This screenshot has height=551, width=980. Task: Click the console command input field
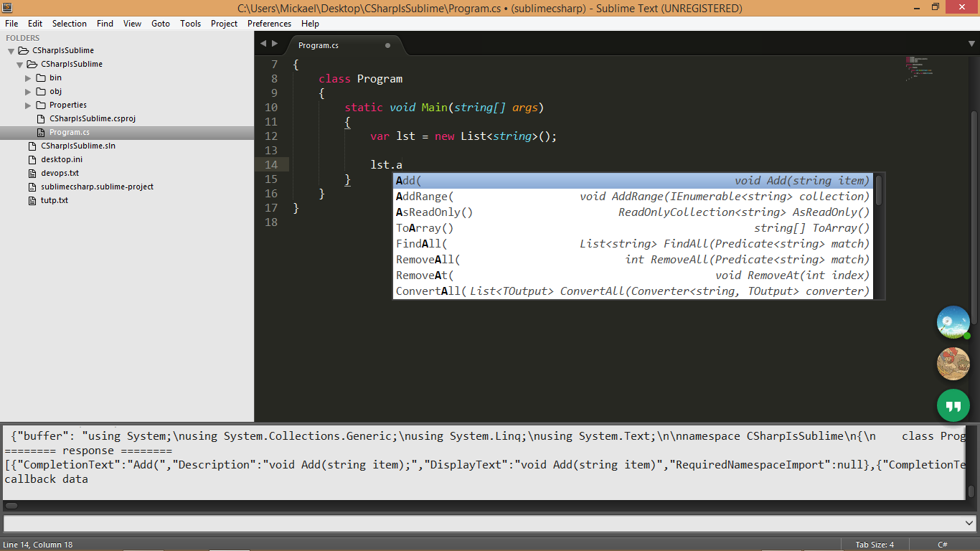click(483, 523)
